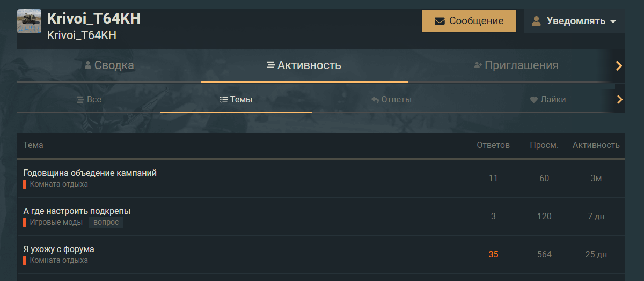The height and width of the screenshot is (281, 644).
Task: Expand more main tabs with right chevron
Action: pos(619,66)
